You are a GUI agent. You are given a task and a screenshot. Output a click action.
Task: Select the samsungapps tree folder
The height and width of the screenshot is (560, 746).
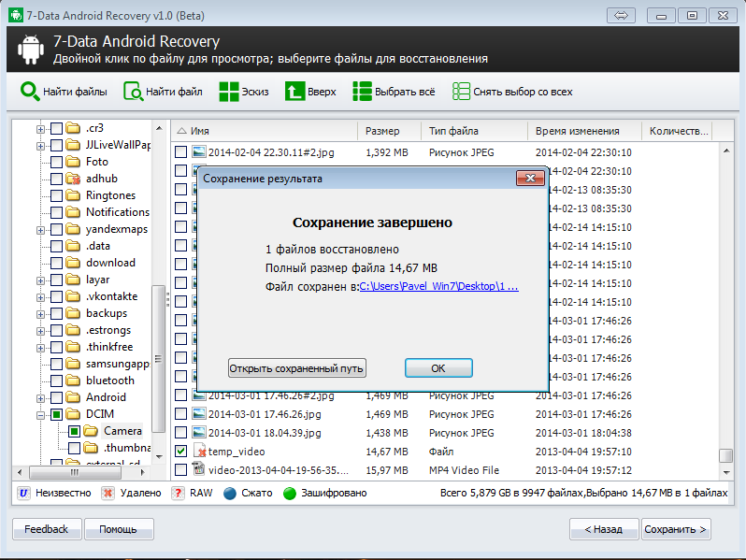(118, 364)
